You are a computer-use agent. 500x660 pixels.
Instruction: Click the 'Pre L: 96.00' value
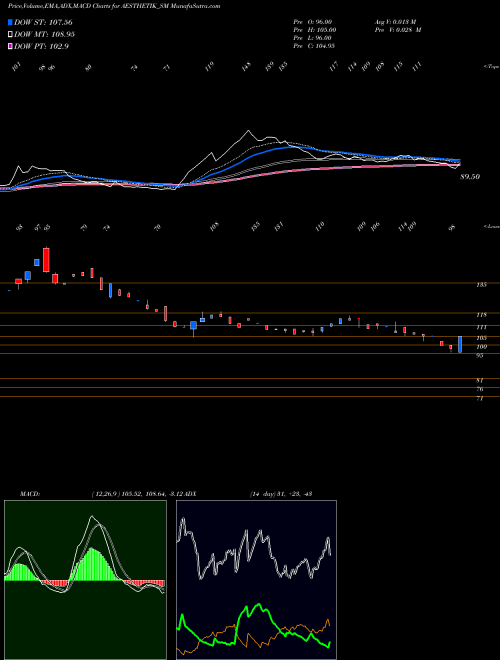(314, 38)
